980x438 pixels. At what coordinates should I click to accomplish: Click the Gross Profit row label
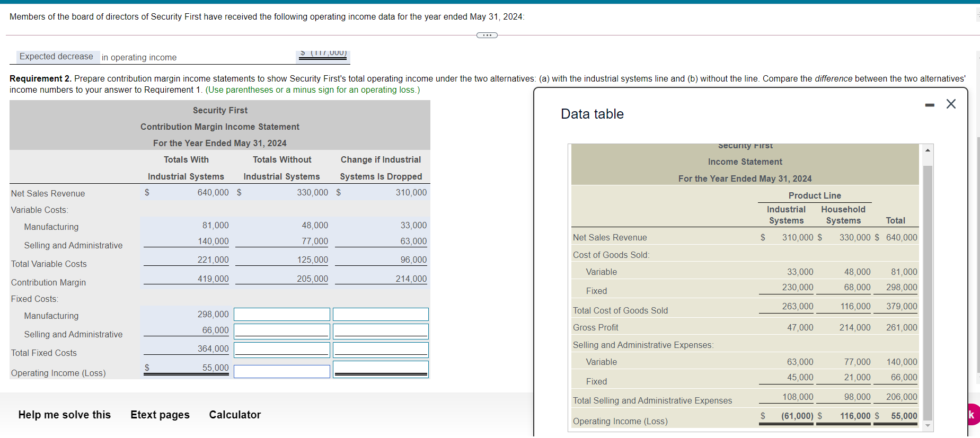(x=595, y=327)
